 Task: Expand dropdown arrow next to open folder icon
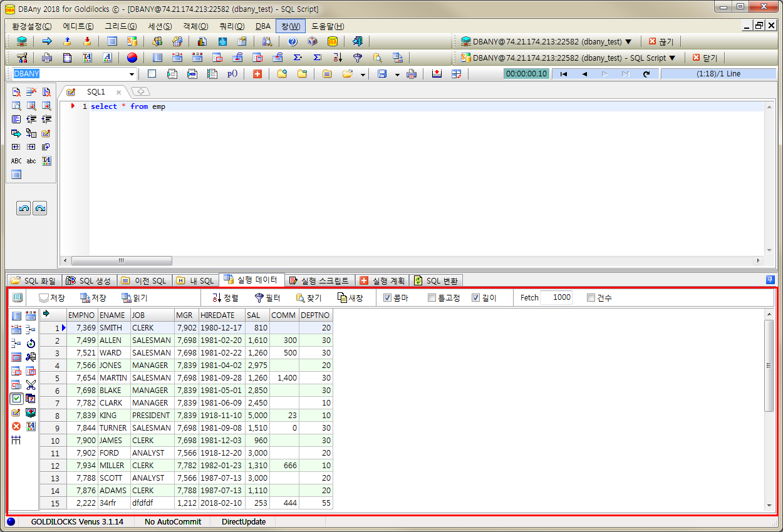pyautogui.click(x=363, y=74)
